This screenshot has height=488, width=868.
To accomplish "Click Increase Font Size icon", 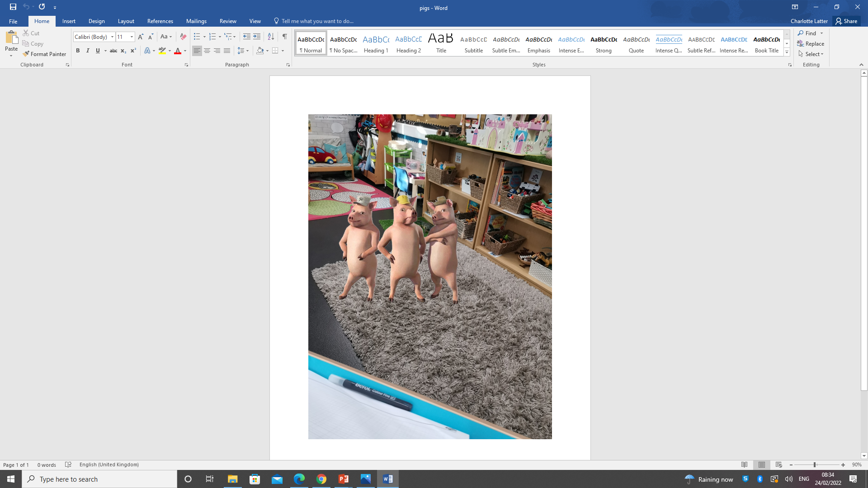I will tap(141, 37).
